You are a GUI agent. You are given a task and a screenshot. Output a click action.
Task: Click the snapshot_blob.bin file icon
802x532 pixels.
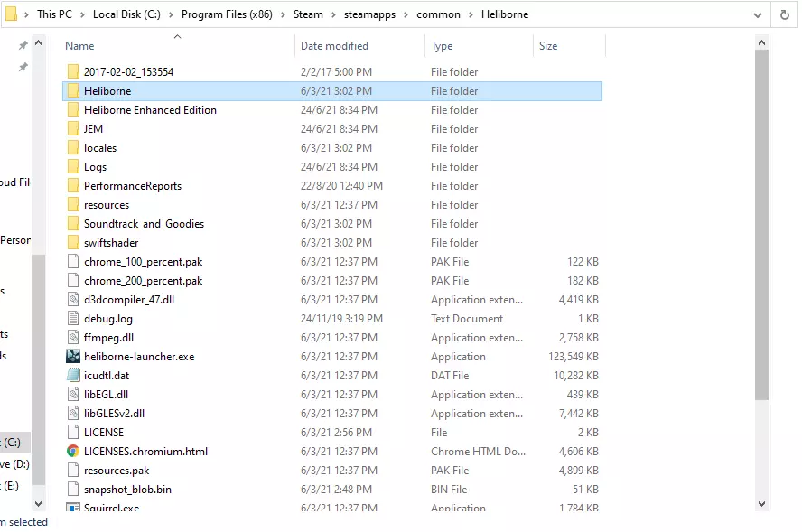coord(73,489)
